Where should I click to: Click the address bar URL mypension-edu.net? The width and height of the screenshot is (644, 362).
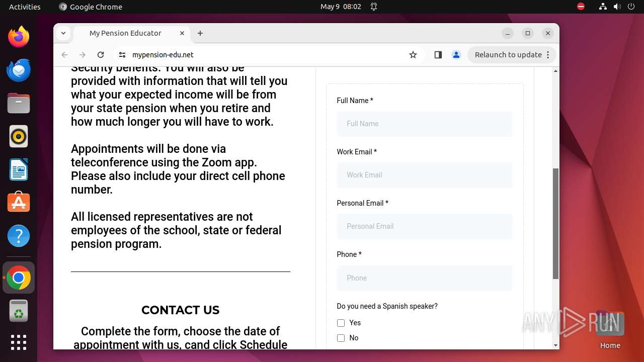[163, 55]
